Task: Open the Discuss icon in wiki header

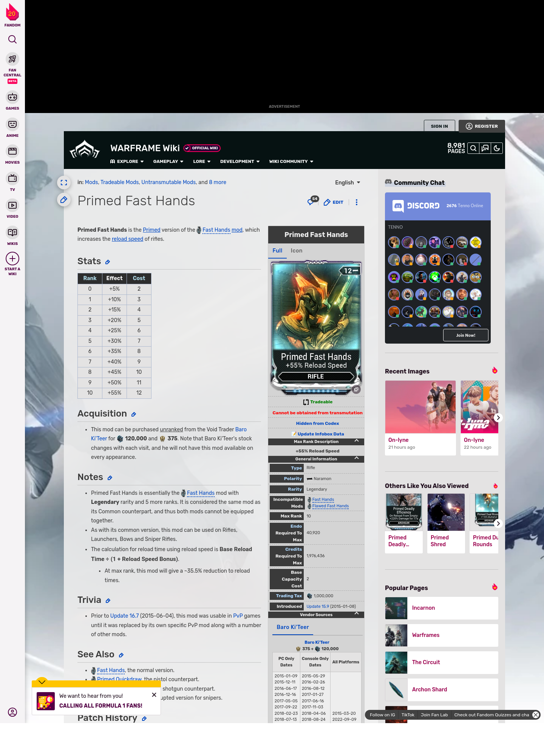Action: pos(485,148)
